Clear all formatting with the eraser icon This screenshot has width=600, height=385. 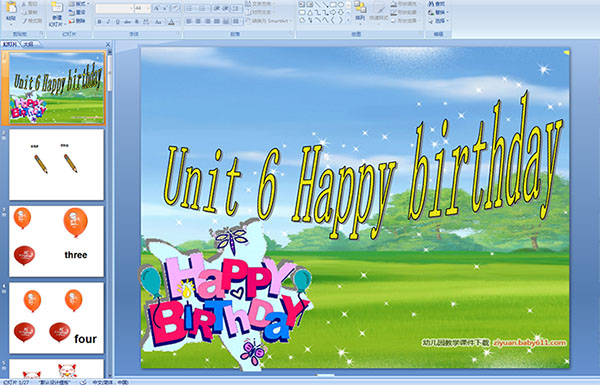pyautogui.click(x=176, y=8)
